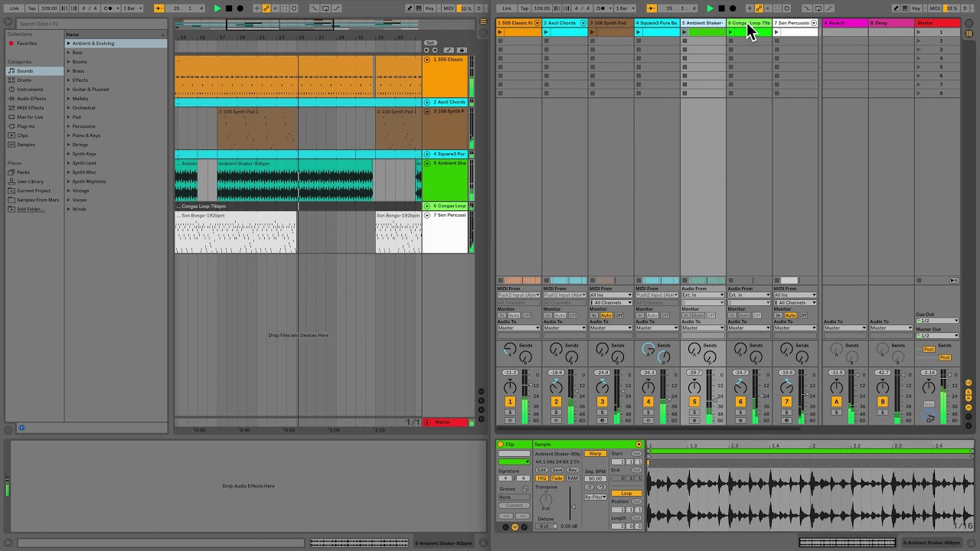Open Packs under Places
Viewport: 980px width, 551px height.
tap(23, 172)
